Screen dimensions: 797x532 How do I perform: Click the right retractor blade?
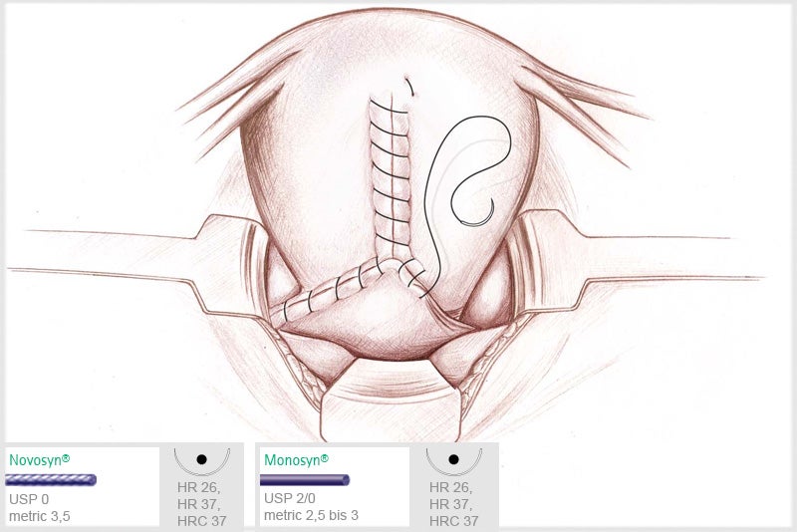click(x=636, y=259)
